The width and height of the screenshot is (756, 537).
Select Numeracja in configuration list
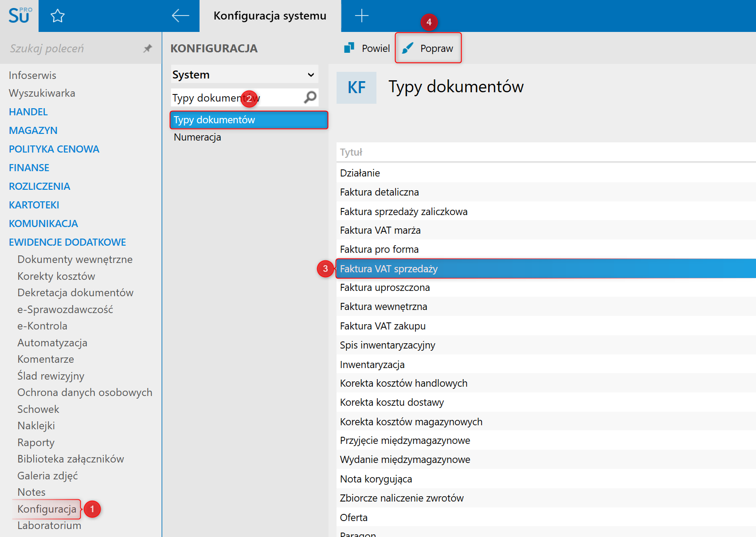point(197,137)
